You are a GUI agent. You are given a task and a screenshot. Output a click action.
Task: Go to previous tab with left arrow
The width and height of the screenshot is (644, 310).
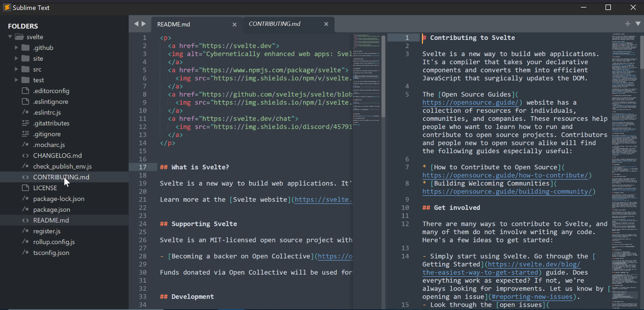pos(136,24)
